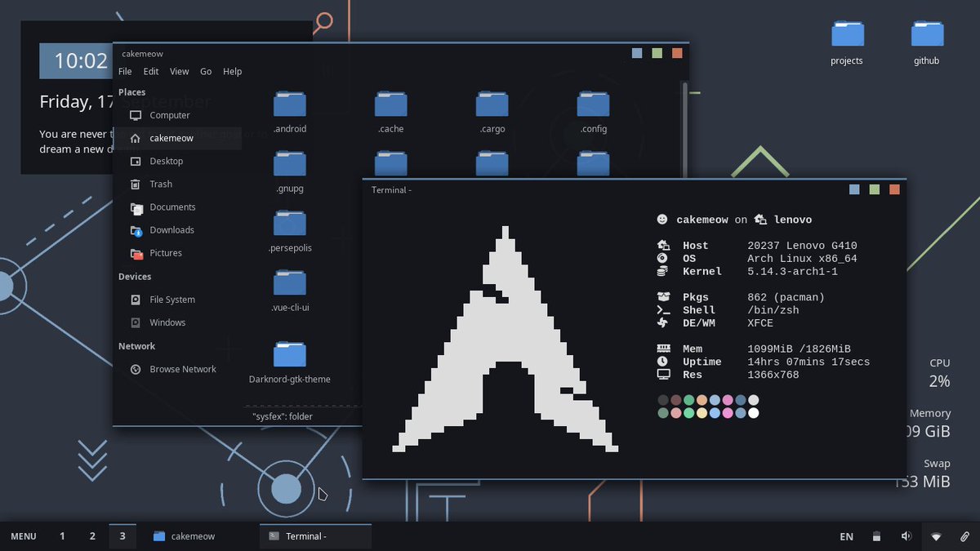Click the volume speaker icon
Screen dimensions: 980x551
pos(906,536)
